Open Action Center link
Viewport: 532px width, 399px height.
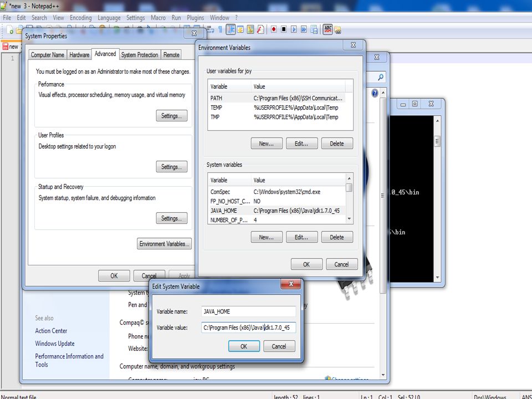click(x=51, y=331)
